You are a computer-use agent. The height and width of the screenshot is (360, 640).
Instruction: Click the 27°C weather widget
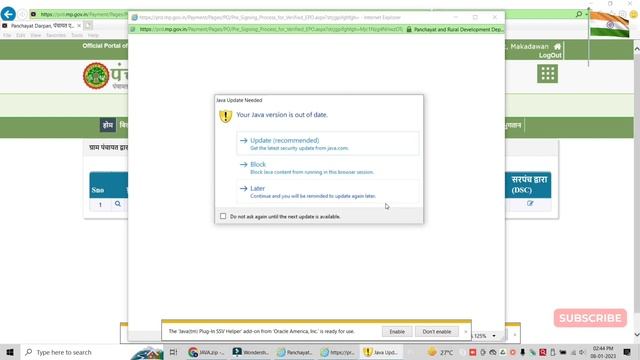(x=440, y=352)
